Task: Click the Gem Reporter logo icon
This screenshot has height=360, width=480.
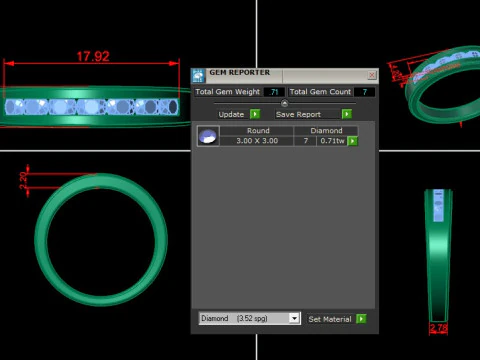Action: click(199, 76)
